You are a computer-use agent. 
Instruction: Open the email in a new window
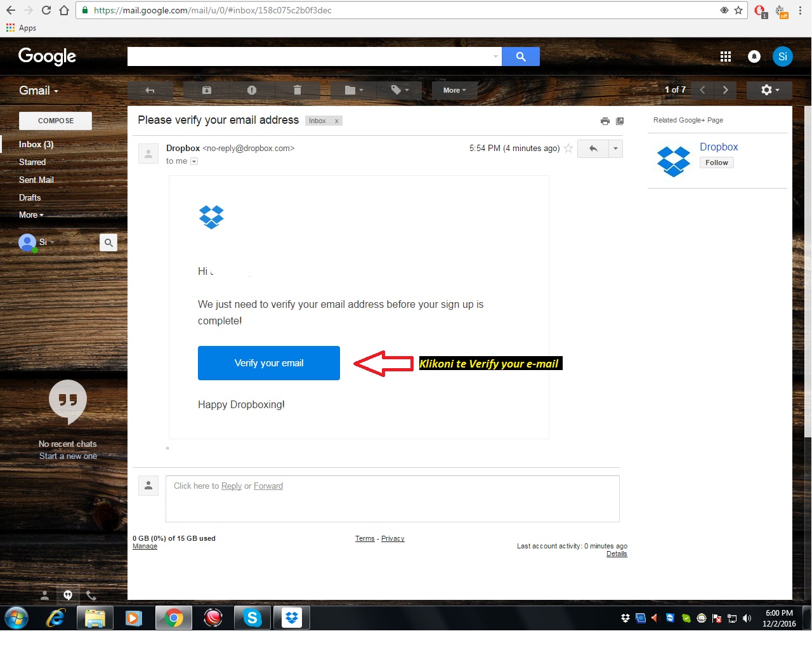(620, 121)
